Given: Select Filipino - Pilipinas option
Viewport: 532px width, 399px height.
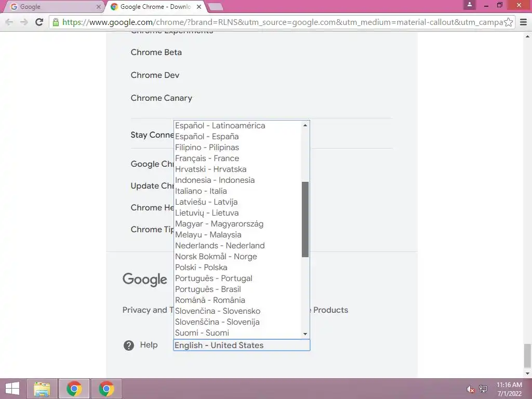Looking at the screenshot, I should pos(237,147).
